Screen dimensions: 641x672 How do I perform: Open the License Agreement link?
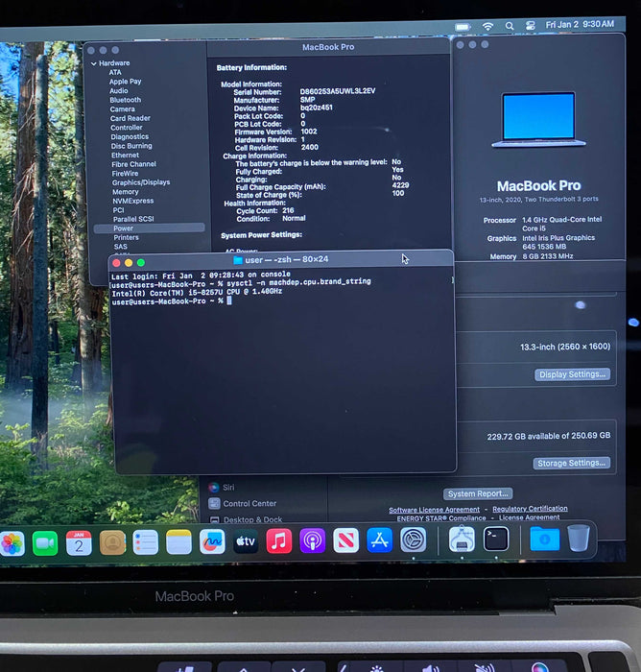529,517
